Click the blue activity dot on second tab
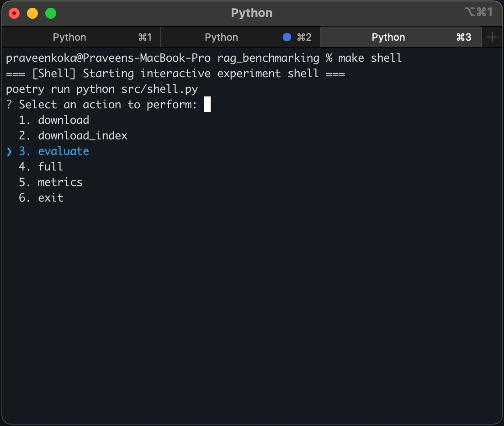The width and height of the screenshot is (504, 426). click(287, 37)
